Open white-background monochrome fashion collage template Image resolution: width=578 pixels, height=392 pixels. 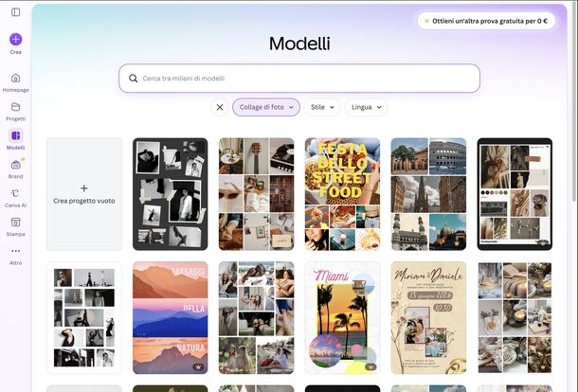(84, 317)
